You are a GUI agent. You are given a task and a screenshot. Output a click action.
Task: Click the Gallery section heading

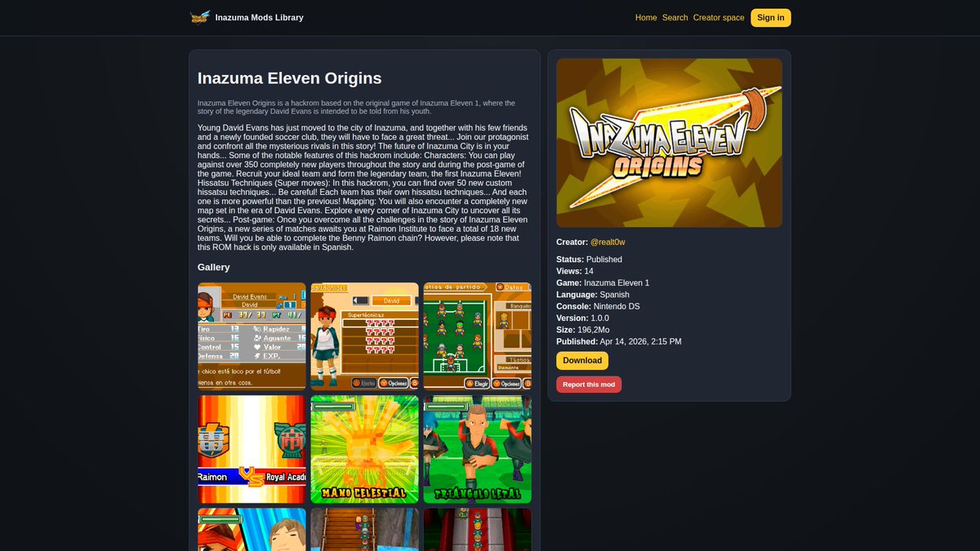[214, 267]
